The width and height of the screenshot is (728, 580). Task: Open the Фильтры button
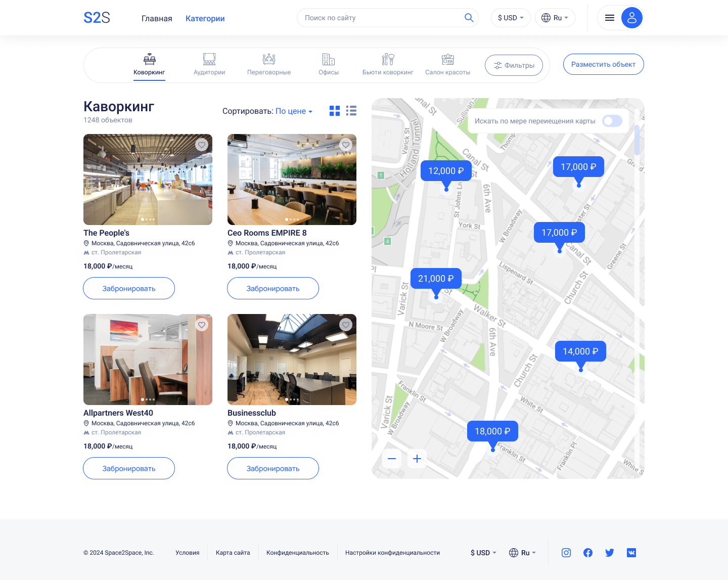pos(514,65)
